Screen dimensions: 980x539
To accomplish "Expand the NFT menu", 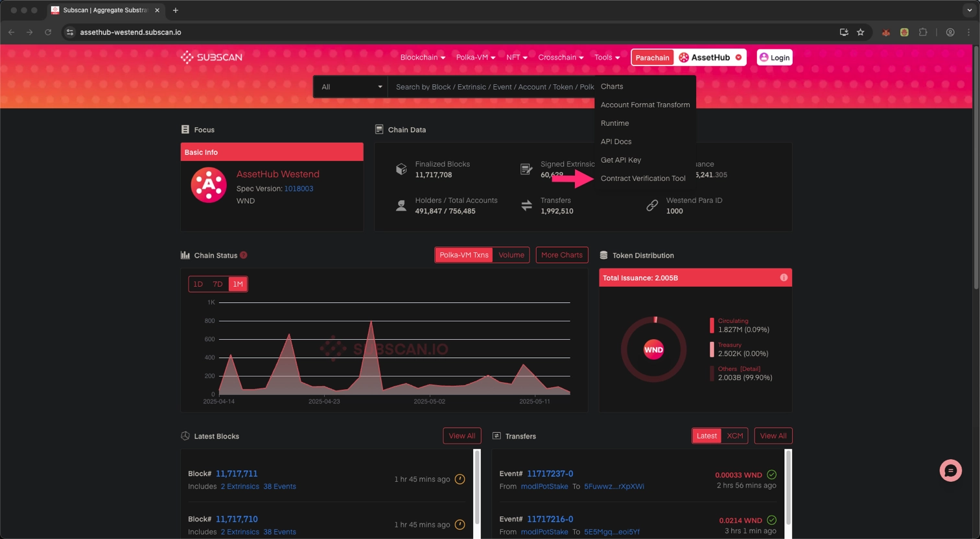I will click(x=517, y=57).
